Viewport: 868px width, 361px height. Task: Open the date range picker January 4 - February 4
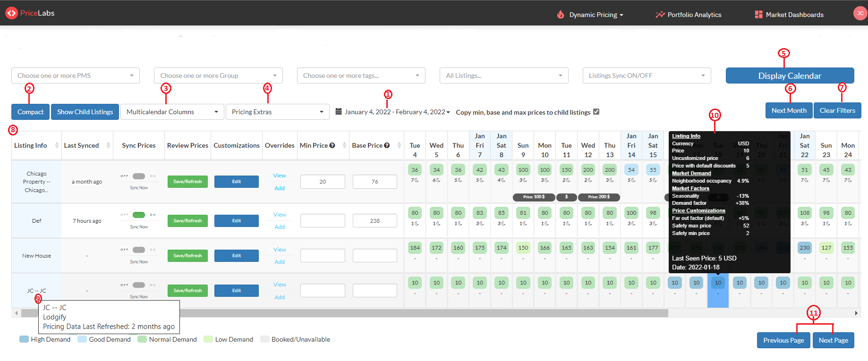point(392,112)
